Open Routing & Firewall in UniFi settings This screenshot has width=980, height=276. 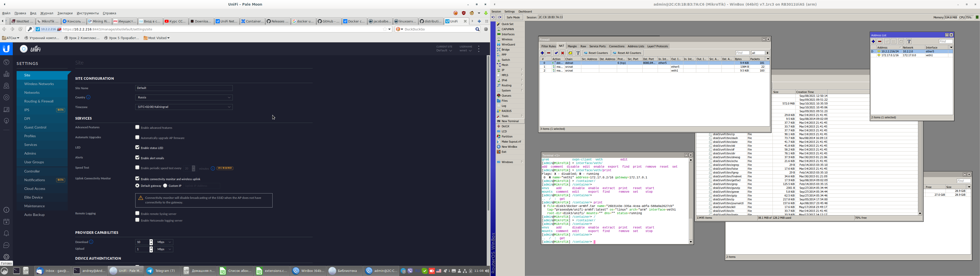[42, 101]
